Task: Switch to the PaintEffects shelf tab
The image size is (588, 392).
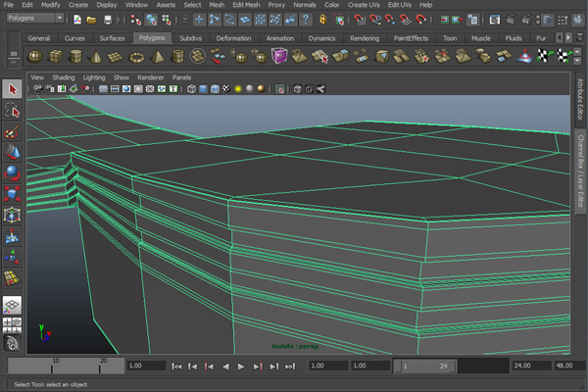Action: (x=411, y=38)
